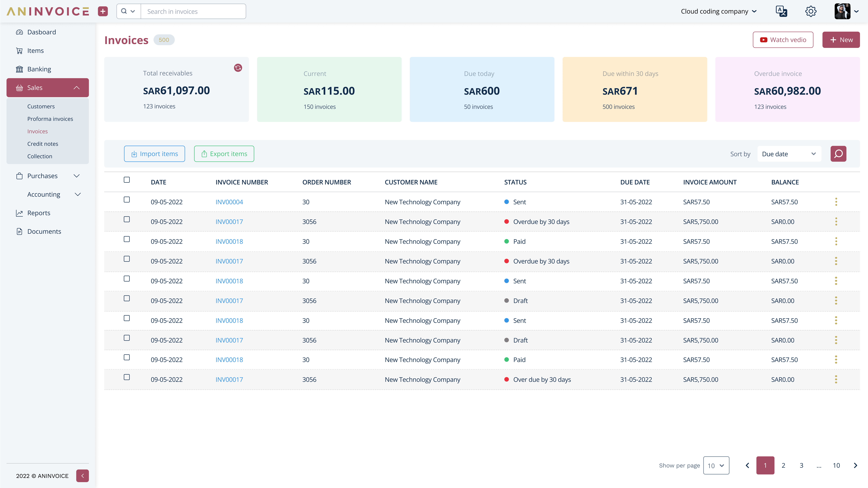
Task: Open the search filter type dropdown
Action: [128, 11]
